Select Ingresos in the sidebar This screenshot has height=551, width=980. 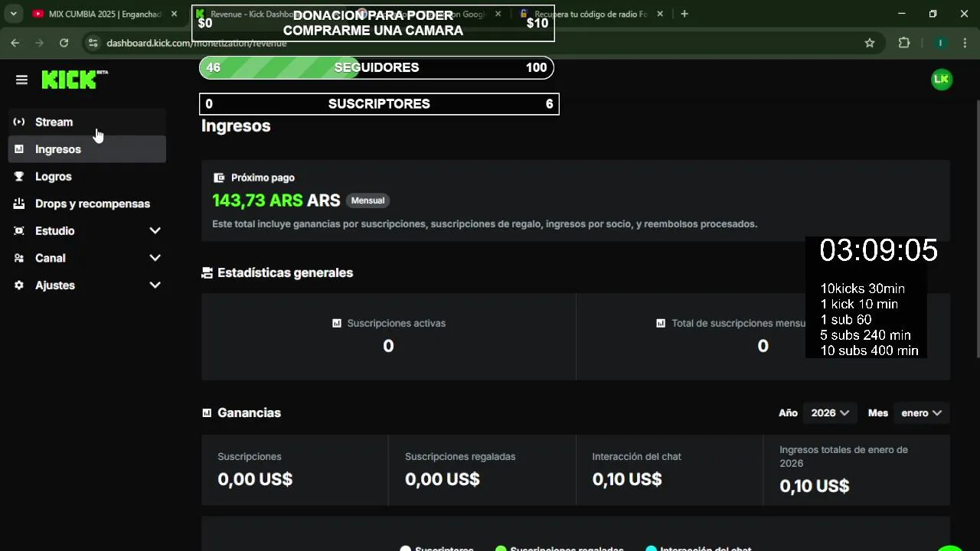(87, 149)
